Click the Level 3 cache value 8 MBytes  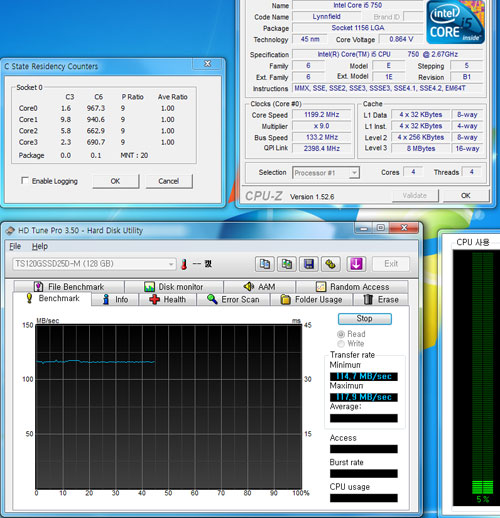pos(421,148)
